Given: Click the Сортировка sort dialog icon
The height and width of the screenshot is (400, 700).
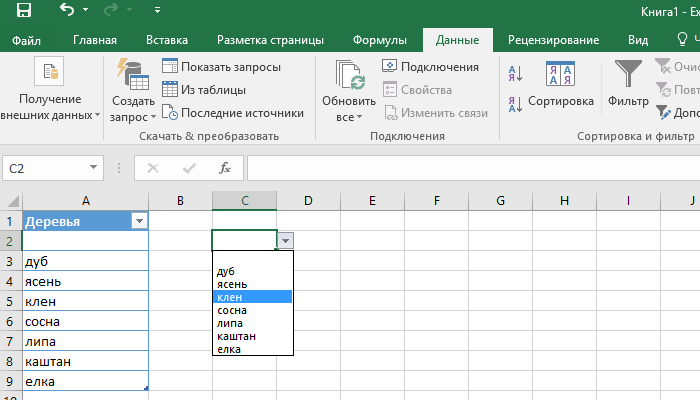Looking at the screenshot, I should (559, 74).
